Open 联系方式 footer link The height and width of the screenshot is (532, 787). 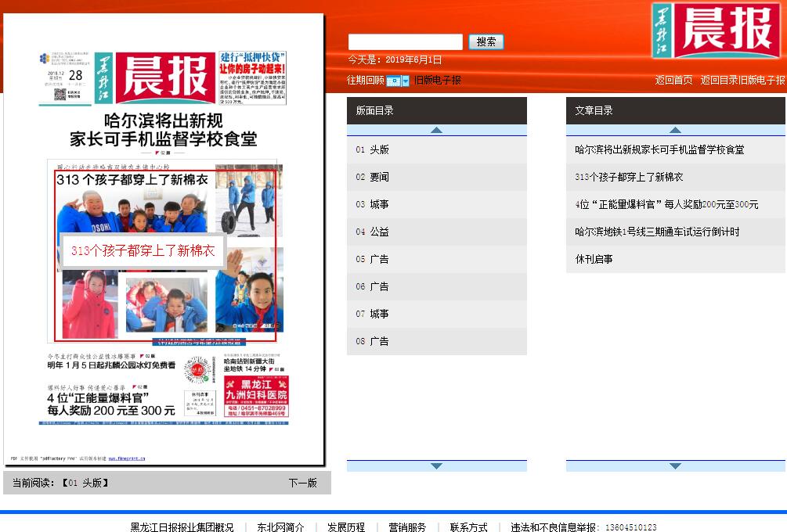[x=468, y=527]
